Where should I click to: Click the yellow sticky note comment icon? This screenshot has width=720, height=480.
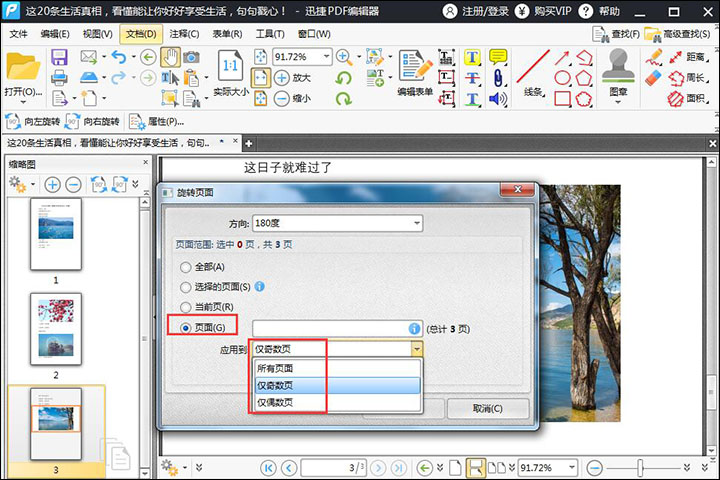click(497, 57)
